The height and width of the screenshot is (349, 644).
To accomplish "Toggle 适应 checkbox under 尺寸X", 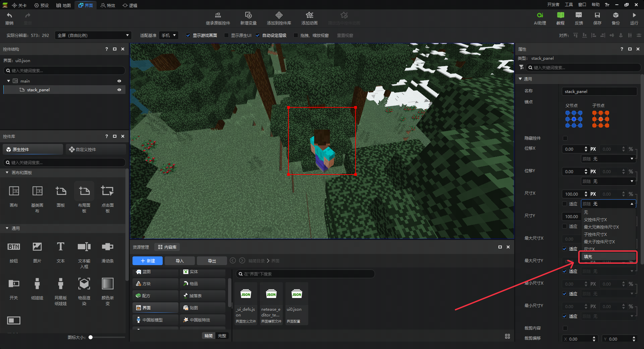I will [x=565, y=204].
